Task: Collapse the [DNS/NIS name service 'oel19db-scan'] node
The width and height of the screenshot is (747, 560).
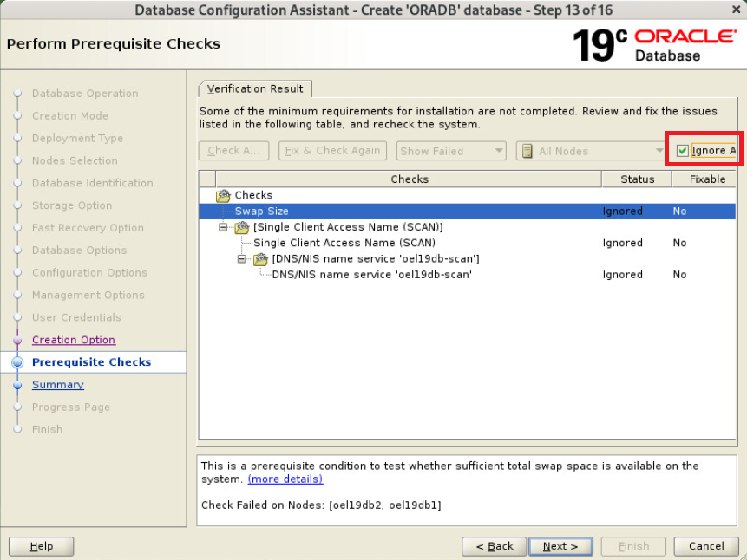Action: point(242,259)
